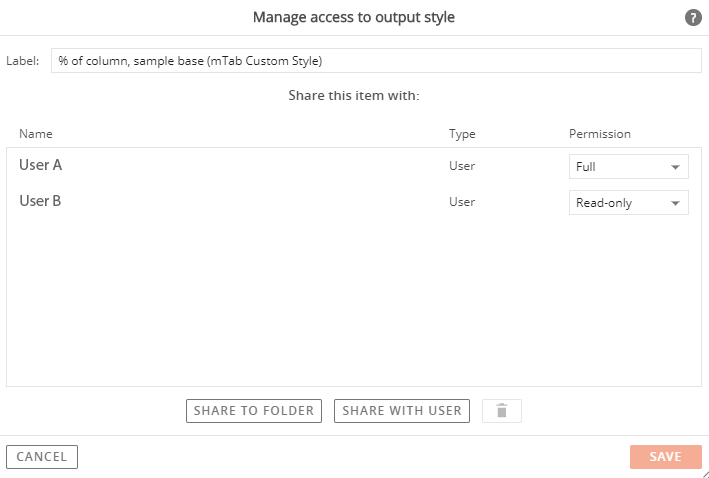709x478 pixels.
Task: Click the User type cell for User A
Action: click(462, 166)
